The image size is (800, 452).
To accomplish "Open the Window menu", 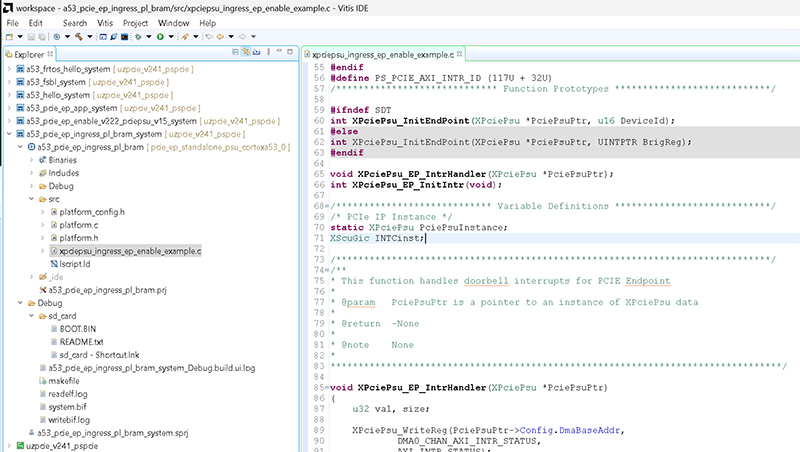I will (x=173, y=23).
